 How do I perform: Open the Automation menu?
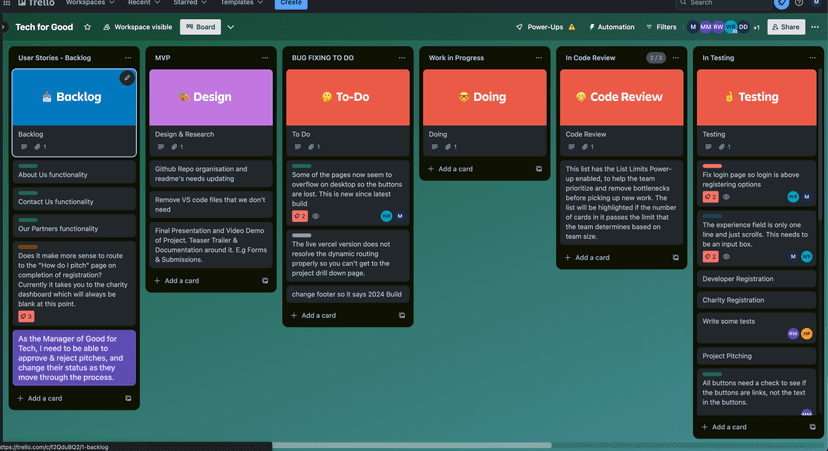click(x=612, y=27)
